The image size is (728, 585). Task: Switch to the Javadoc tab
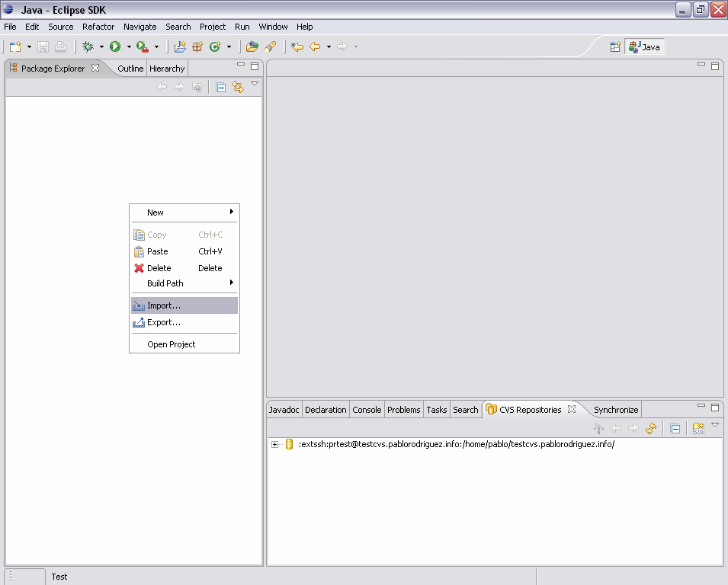(x=284, y=410)
